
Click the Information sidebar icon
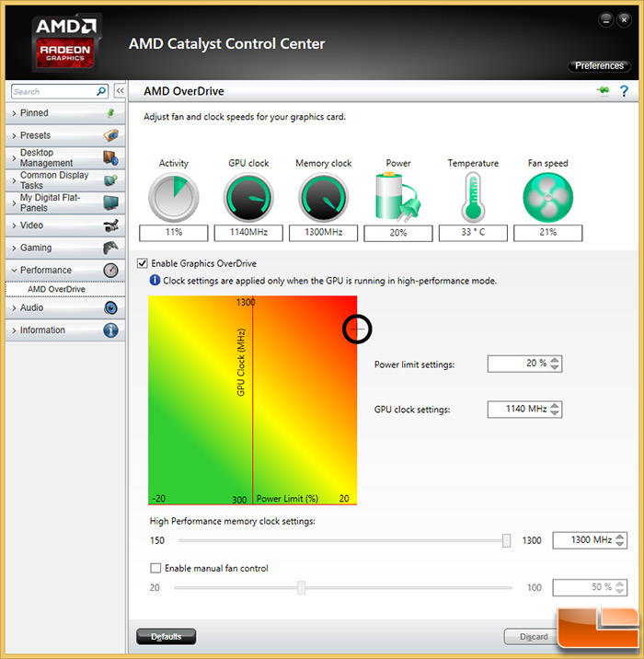(x=111, y=329)
